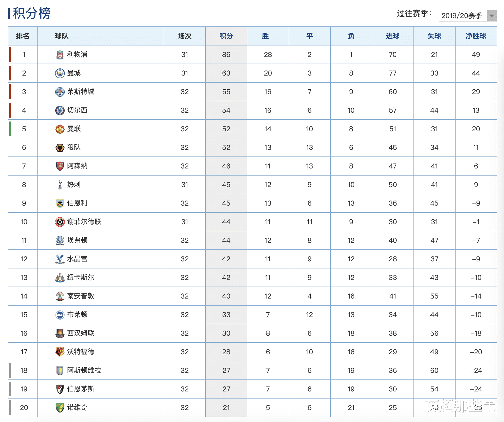Viewport: 504px width, 422px height.
Task: Click the 南安普敦 team name
Action: click(81, 296)
